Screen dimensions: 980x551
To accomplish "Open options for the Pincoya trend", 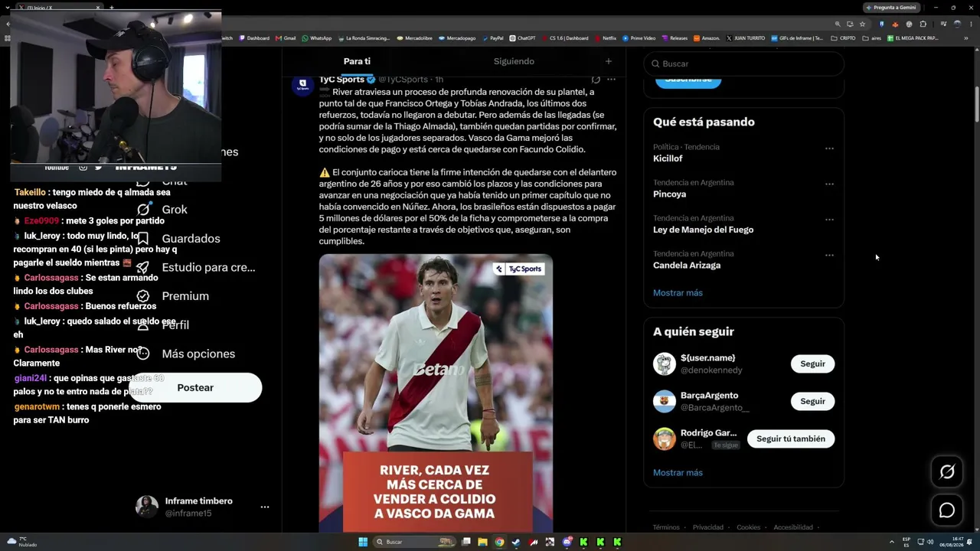I will pyautogui.click(x=829, y=184).
